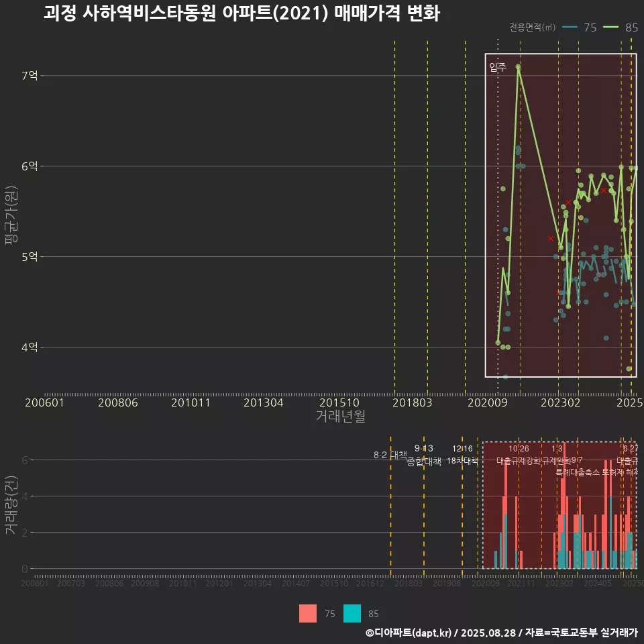Click the 7억 y-axis label
The width and height of the screenshot is (644, 644).
click(x=30, y=76)
